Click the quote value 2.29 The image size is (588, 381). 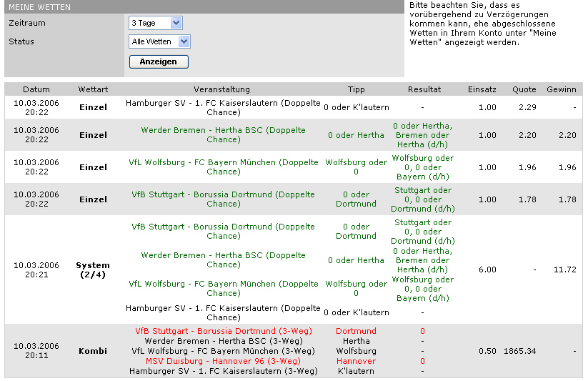tap(527, 107)
